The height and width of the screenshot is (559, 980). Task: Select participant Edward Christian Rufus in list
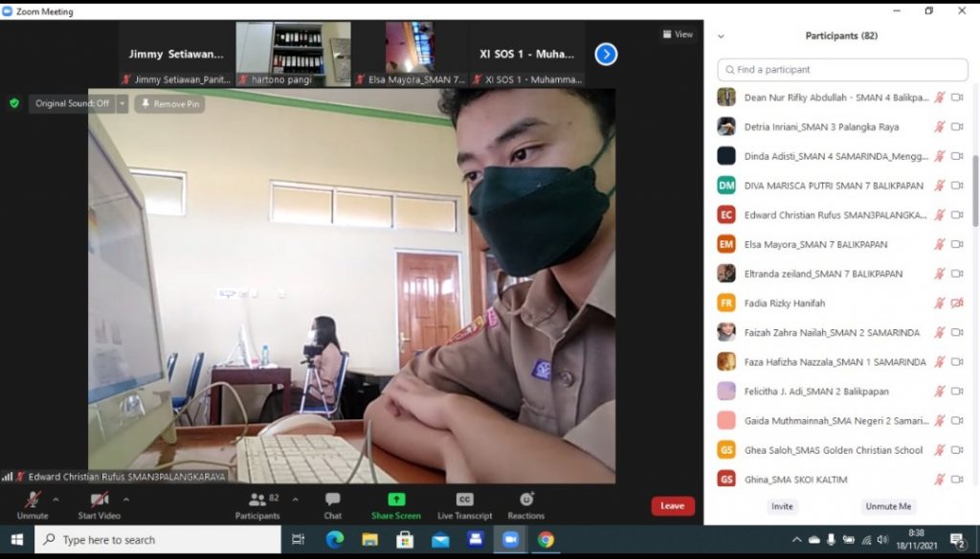(x=841, y=215)
